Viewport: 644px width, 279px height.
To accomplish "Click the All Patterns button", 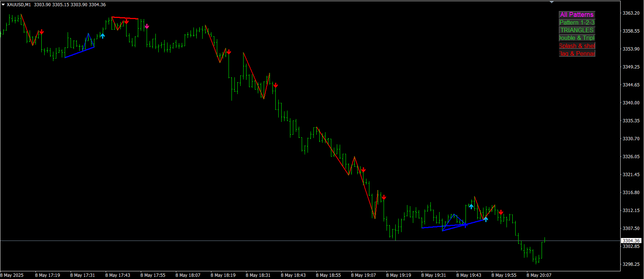I will click(577, 15).
